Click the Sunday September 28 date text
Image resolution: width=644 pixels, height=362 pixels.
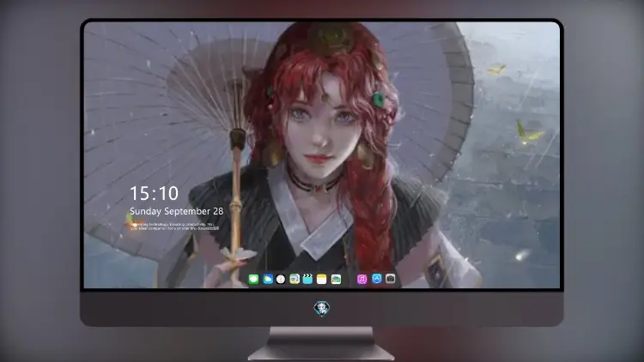click(177, 211)
